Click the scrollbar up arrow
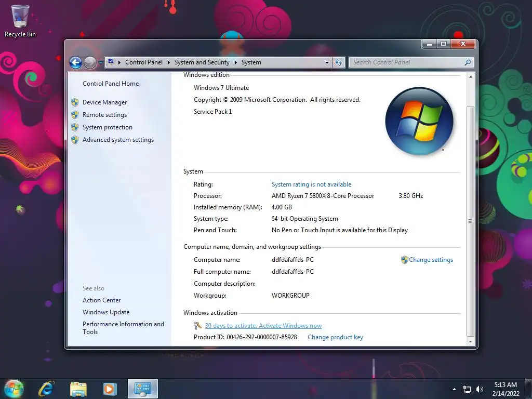 [x=470, y=77]
